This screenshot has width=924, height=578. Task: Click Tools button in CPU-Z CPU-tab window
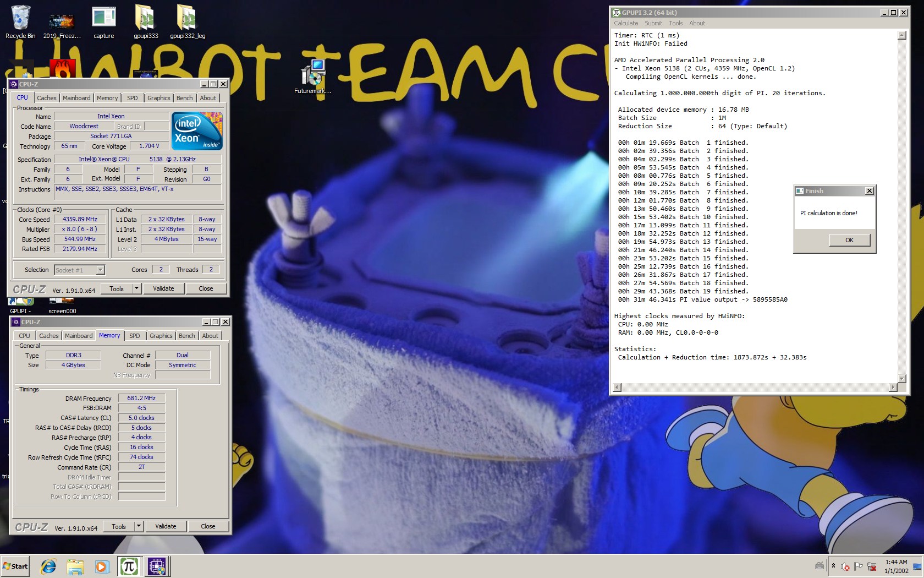[x=117, y=288]
